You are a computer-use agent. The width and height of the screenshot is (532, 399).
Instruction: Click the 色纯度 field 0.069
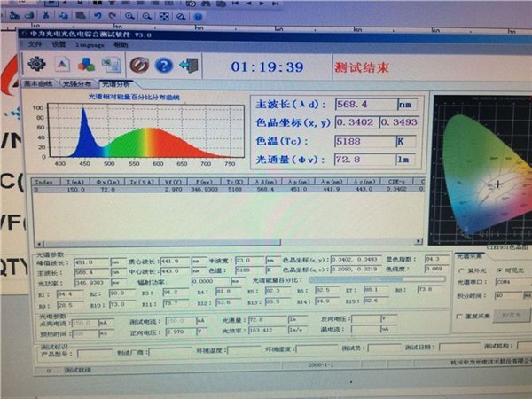pyautogui.click(x=436, y=269)
